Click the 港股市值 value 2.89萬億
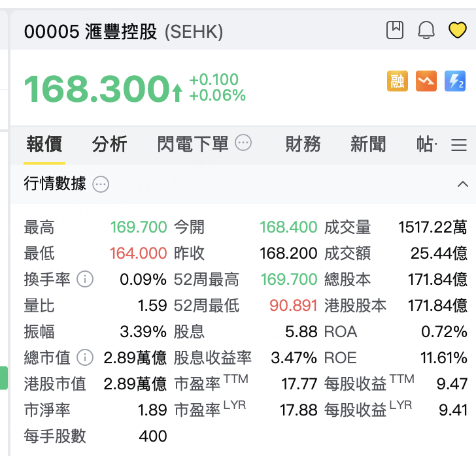This screenshot has width=476, height=456. pyautogui.click(x=135, y=383)
